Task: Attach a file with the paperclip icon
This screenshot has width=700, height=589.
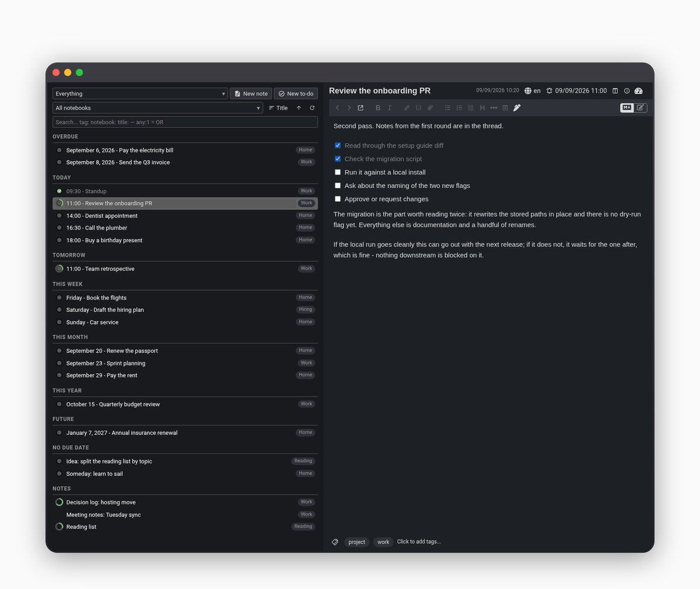Action: pos(430,108)
